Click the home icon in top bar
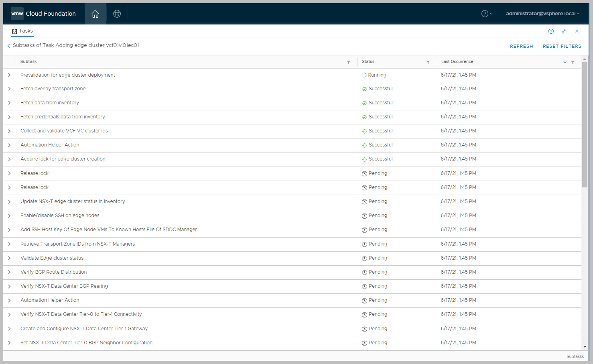Image resolution: width=593 pixels, height=364 pixels. click(x=95, y=14)
